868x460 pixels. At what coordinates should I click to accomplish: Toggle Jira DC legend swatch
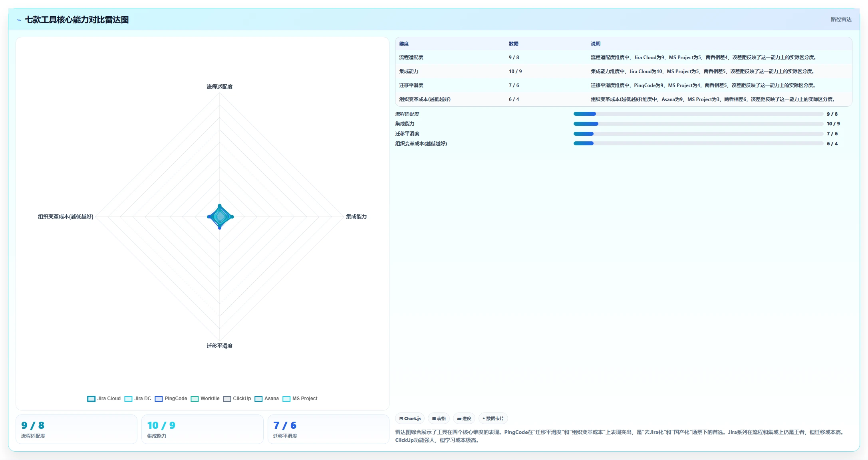pos(128,399)
